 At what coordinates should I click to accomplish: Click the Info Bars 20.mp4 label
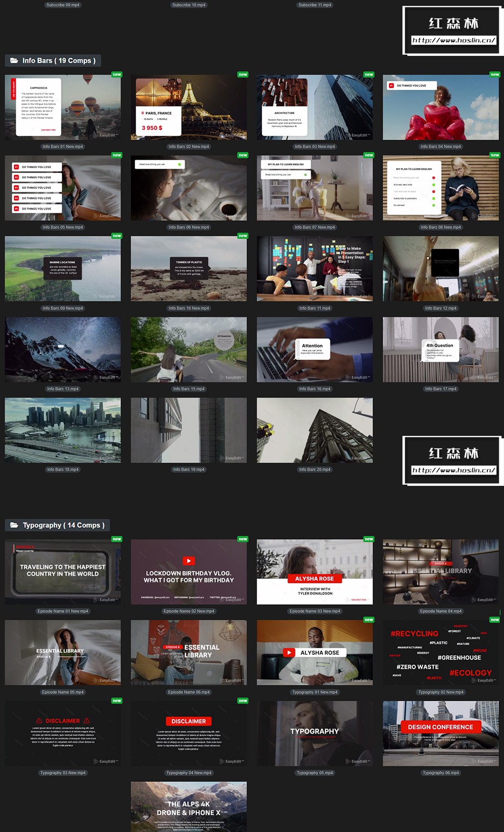(315, 469)
